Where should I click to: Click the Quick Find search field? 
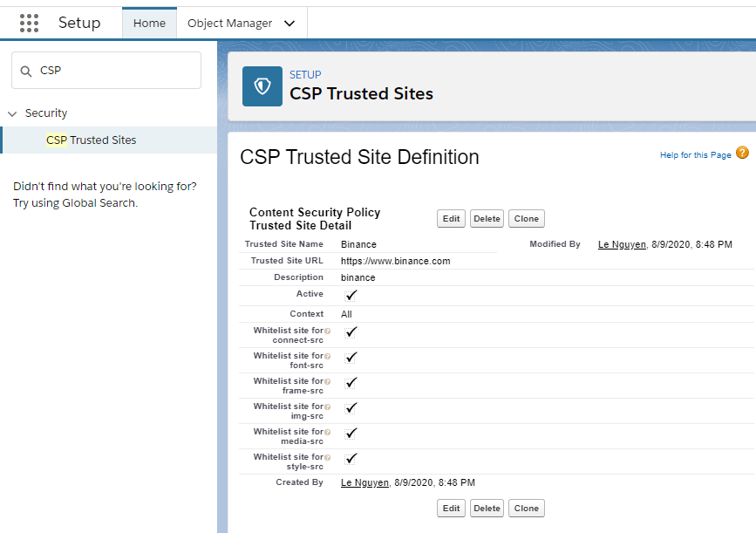point(115,71)
